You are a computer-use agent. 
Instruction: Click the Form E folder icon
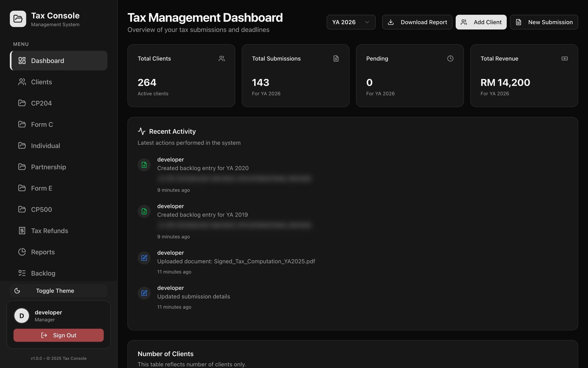pyautogui.click(x=22, y=188)
